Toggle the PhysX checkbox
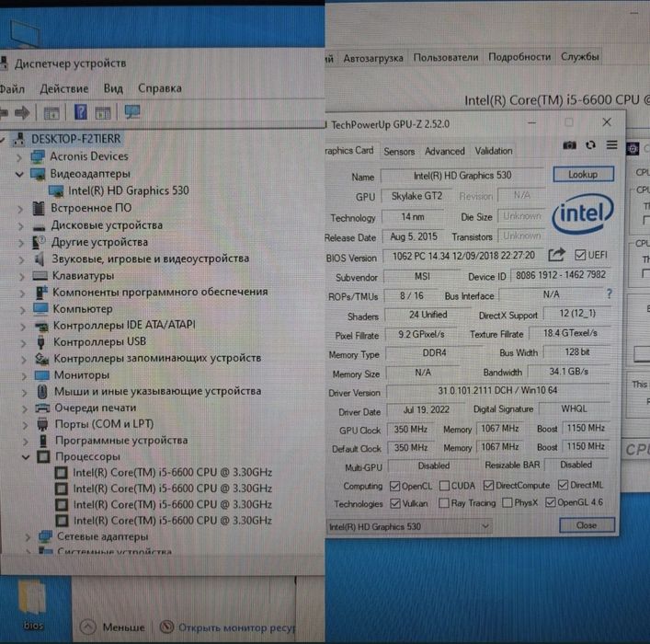Screen dimensions: 650x644 pos(507,502)
